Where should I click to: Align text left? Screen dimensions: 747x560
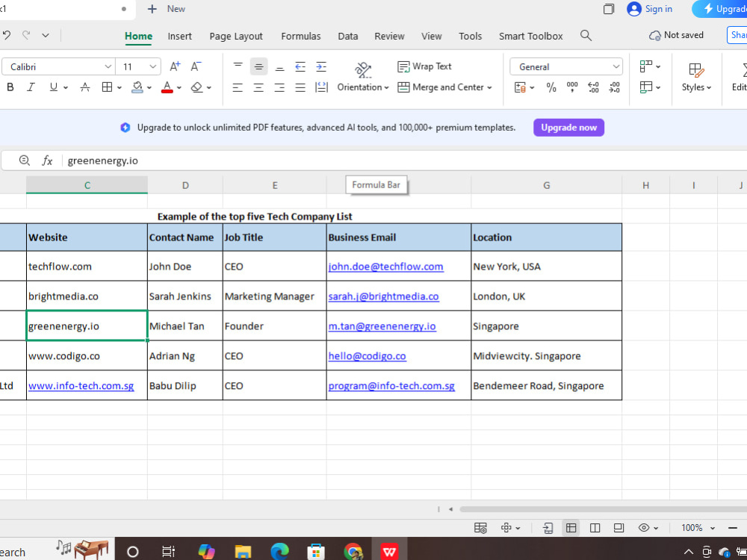(x=238, y=87)
